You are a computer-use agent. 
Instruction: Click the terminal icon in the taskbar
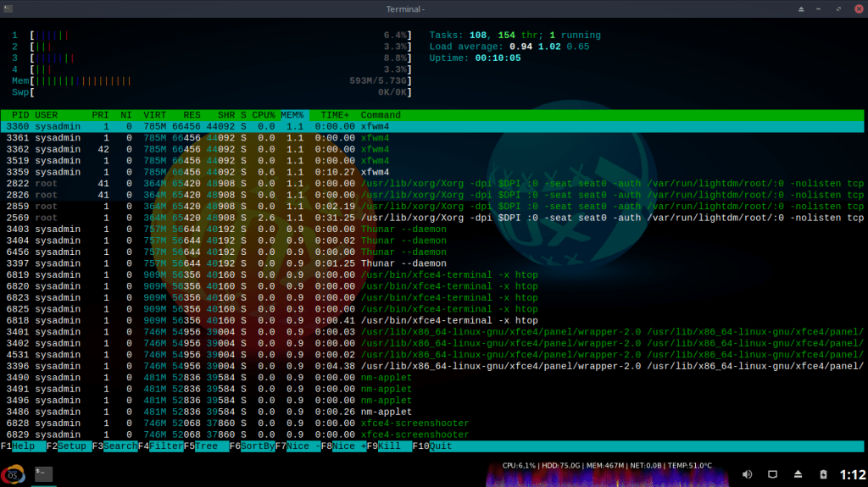[x=44, y=474]
